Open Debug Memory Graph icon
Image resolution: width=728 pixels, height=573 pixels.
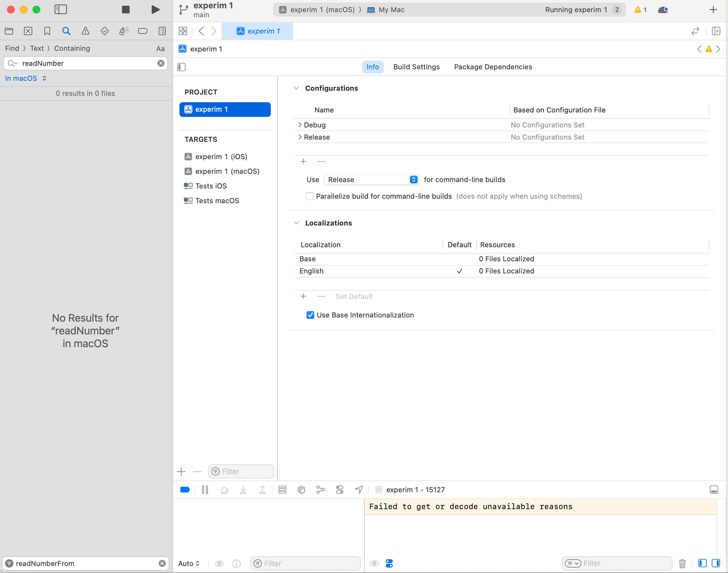coord(320,490)
